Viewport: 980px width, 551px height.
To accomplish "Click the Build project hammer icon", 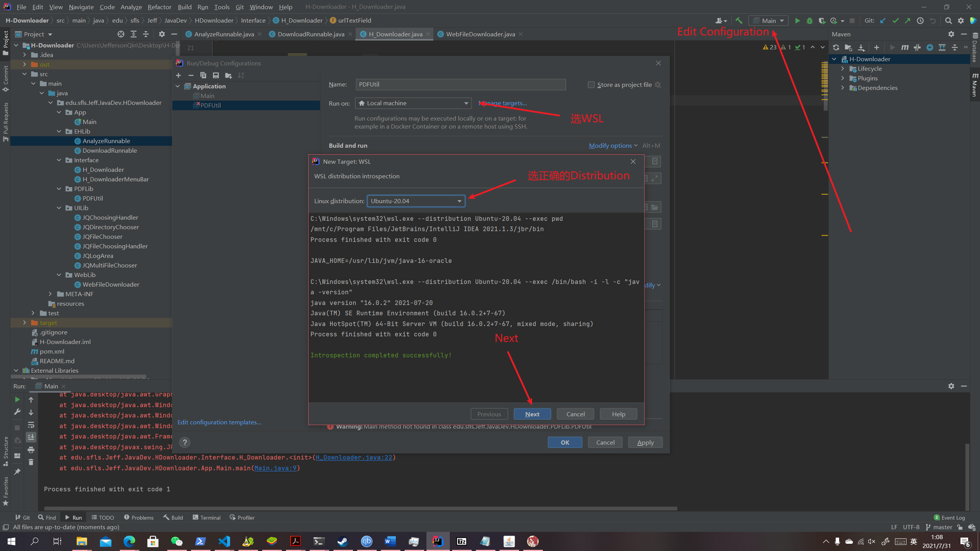I will [x=739, y=21].
